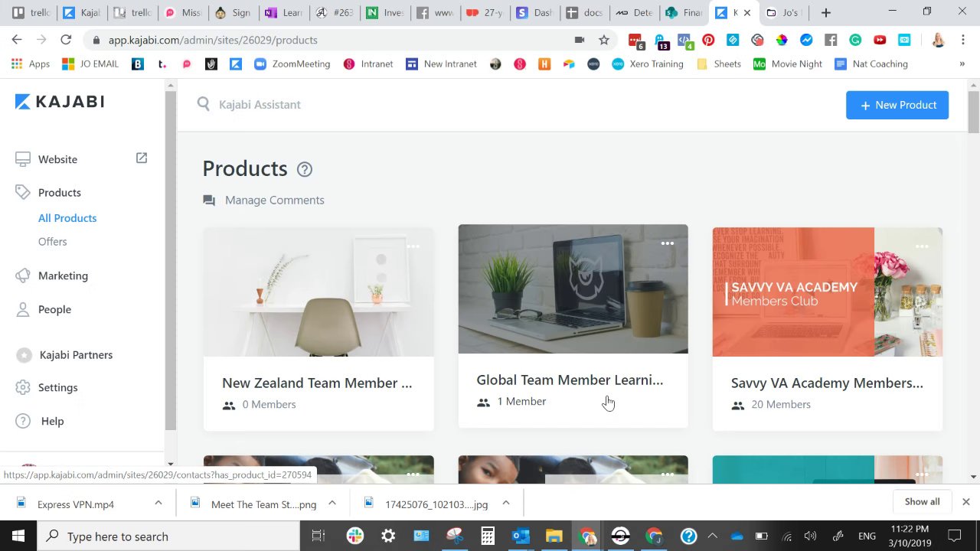Open Global Team Member Learning thumbnail
980x551 pixels.
coord(573,289)
